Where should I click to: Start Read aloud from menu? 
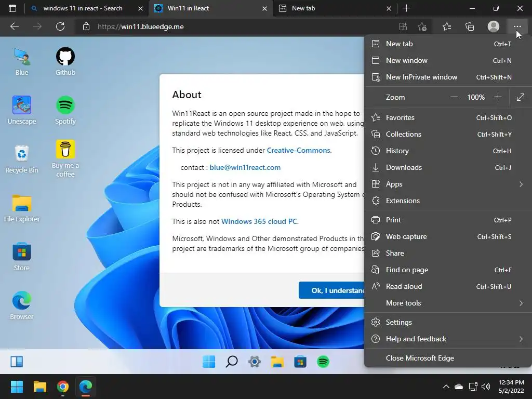(x=448, y=286)
